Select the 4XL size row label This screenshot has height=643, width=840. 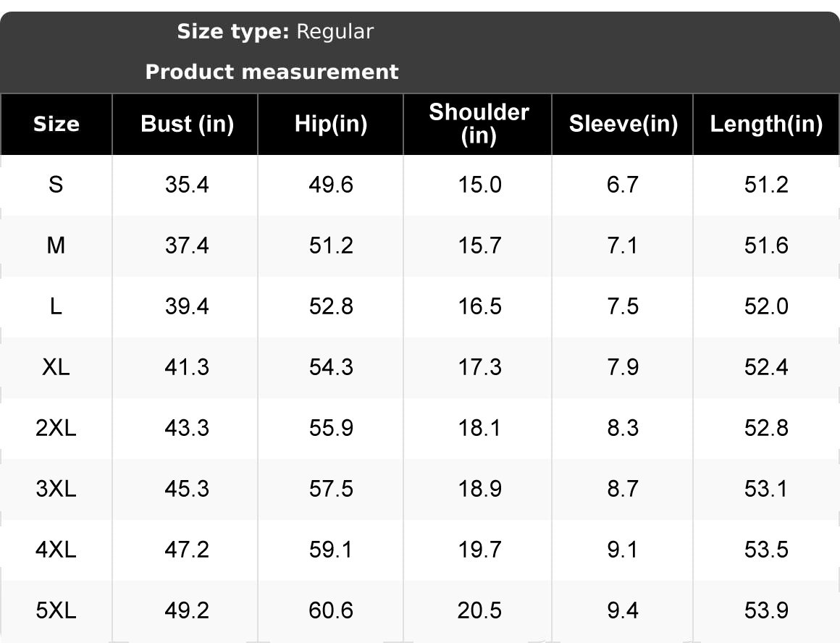56,550
